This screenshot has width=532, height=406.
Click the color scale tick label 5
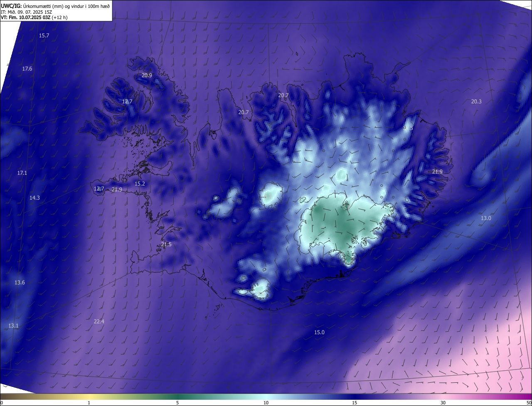tap(177, 403)
